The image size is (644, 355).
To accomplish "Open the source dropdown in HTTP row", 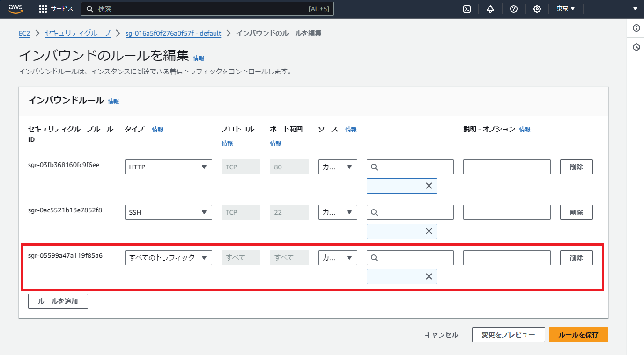I will coord(338,167).
